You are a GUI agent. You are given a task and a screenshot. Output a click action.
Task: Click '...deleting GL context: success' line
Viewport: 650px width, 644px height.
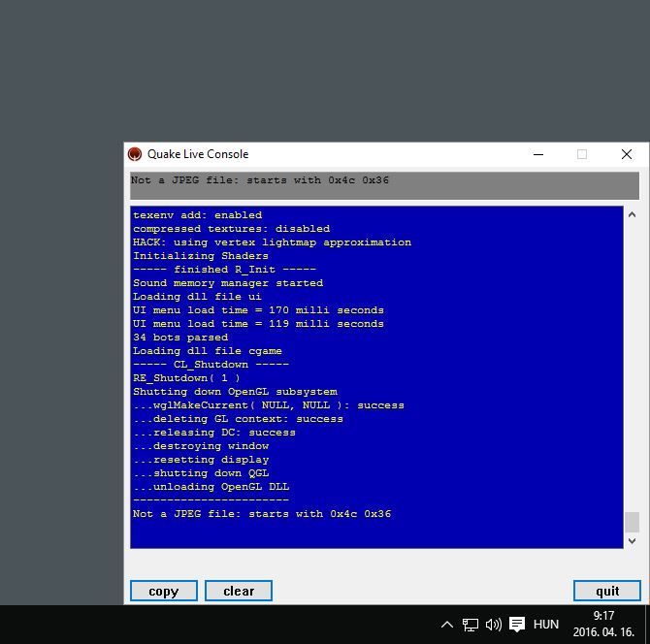[x=238, y=419]
